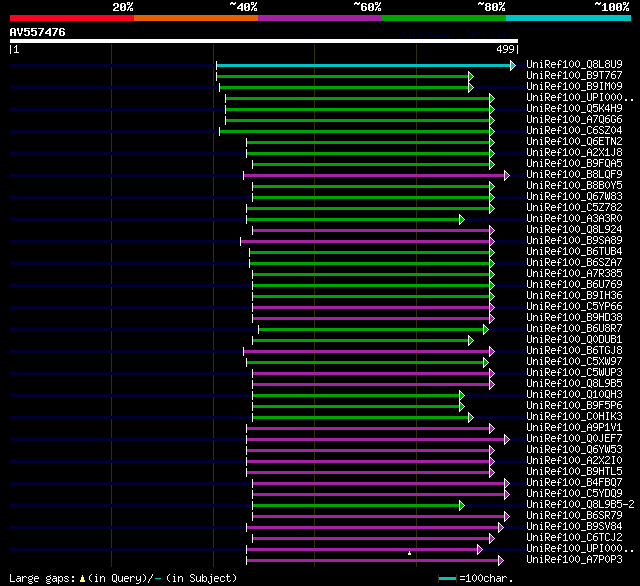Screen dimensions: 640x586
Task: Click the purple alignment bar for B9SA89
Action: pyautogui.click(x=365, y=242)
